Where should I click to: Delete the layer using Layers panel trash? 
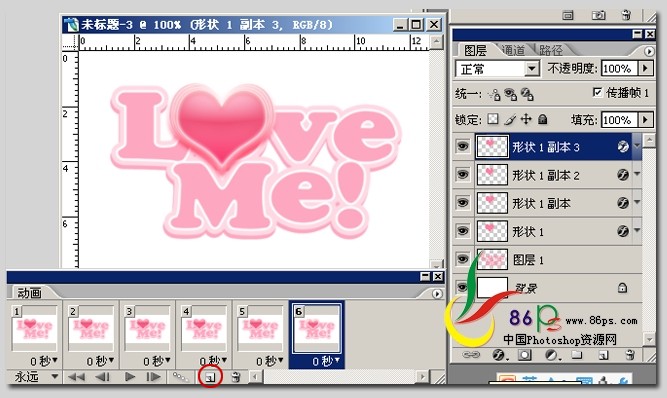(x=630, y=354)
